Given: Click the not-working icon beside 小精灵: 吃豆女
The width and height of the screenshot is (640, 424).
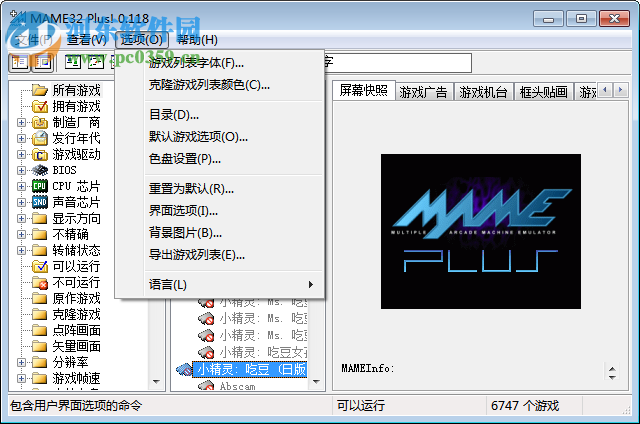Looking at the screenshot, I should click(x=206, y=352).
